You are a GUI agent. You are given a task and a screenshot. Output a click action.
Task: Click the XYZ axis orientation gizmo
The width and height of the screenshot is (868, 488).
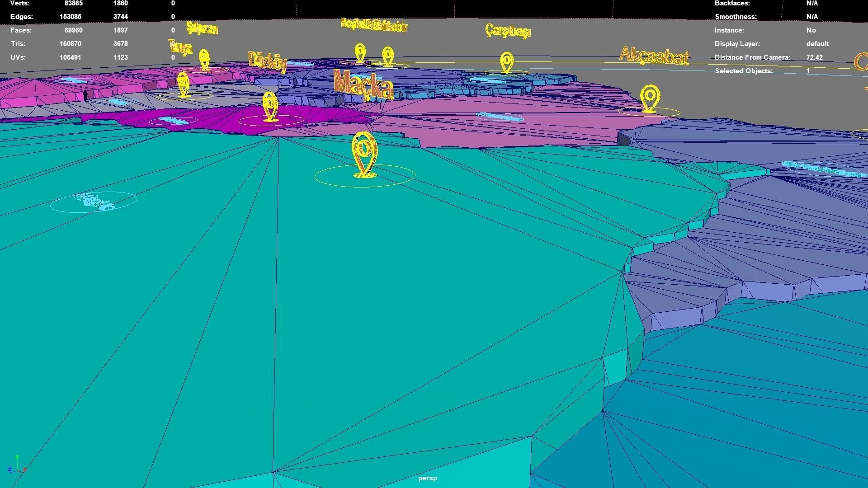[x=16, y=465]
